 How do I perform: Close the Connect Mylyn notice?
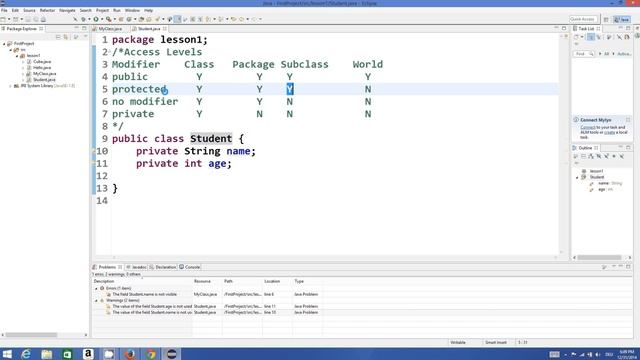tap(628, 120)
